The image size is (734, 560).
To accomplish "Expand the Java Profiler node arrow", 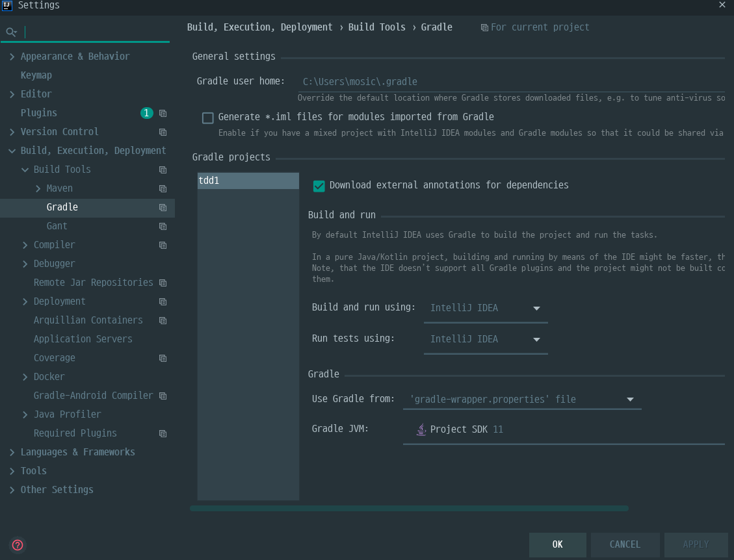I will (25, 414).
